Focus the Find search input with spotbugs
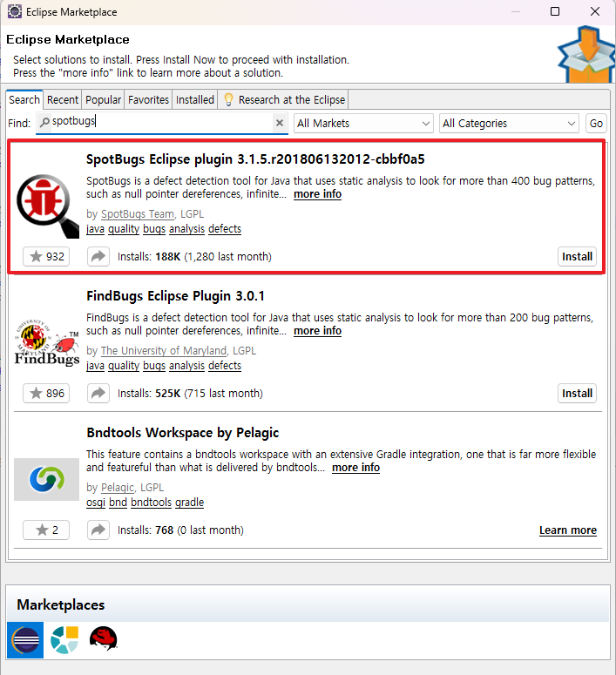This screenshot has width=616, height=675. (x=162, y=123)
